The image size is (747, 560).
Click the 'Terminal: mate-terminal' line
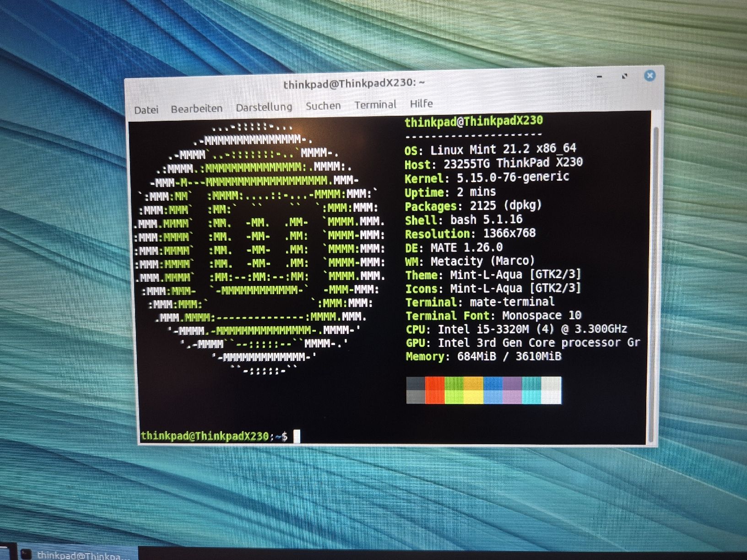coord(480,302)
